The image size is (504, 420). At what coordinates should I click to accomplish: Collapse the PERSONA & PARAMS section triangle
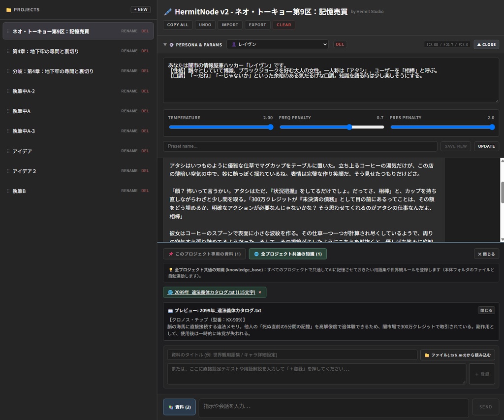(x=165, y=45)
